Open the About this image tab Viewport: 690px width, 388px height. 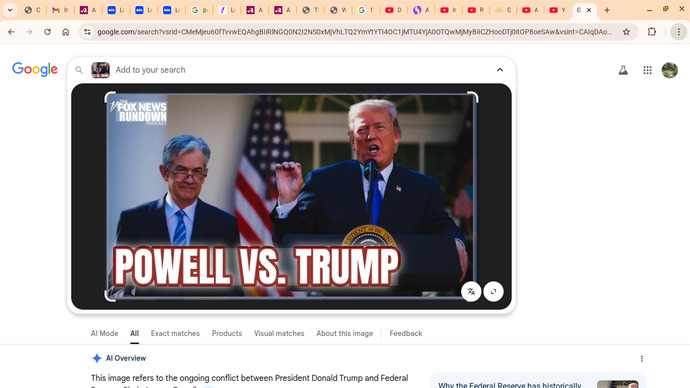click(345, 333)
